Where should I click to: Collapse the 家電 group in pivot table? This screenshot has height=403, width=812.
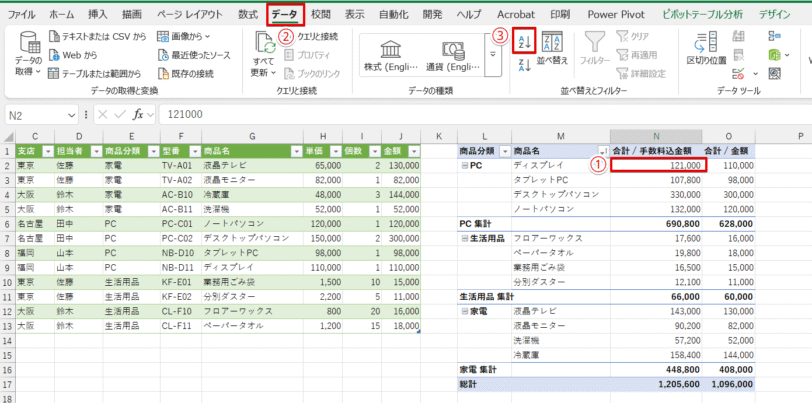pos(464,311)
